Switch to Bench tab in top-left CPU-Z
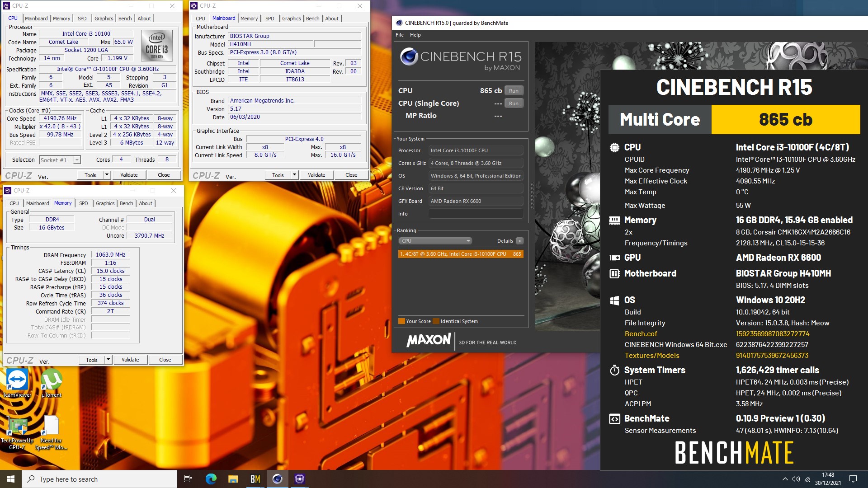This screenshot has height=488, width=868. 125,19
